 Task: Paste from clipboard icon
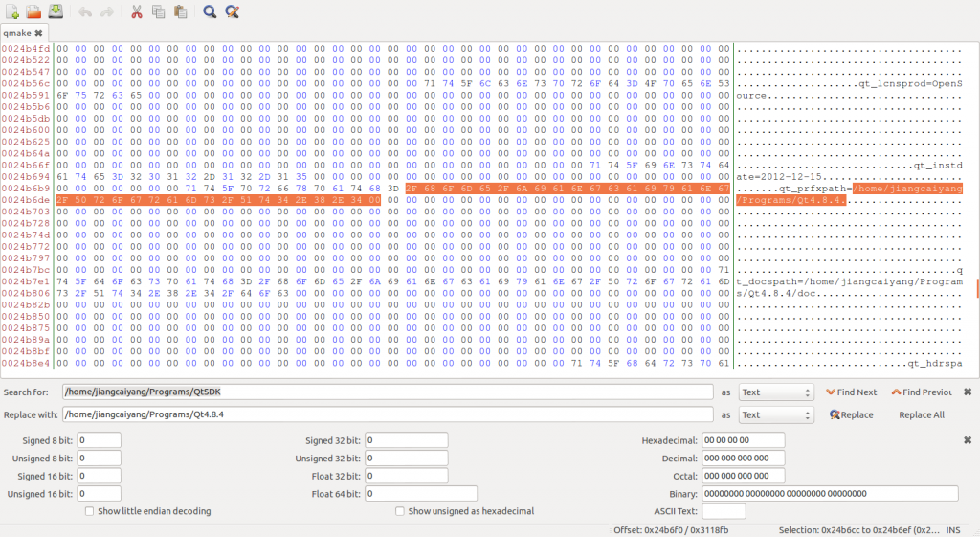click(x=181, y=11)
